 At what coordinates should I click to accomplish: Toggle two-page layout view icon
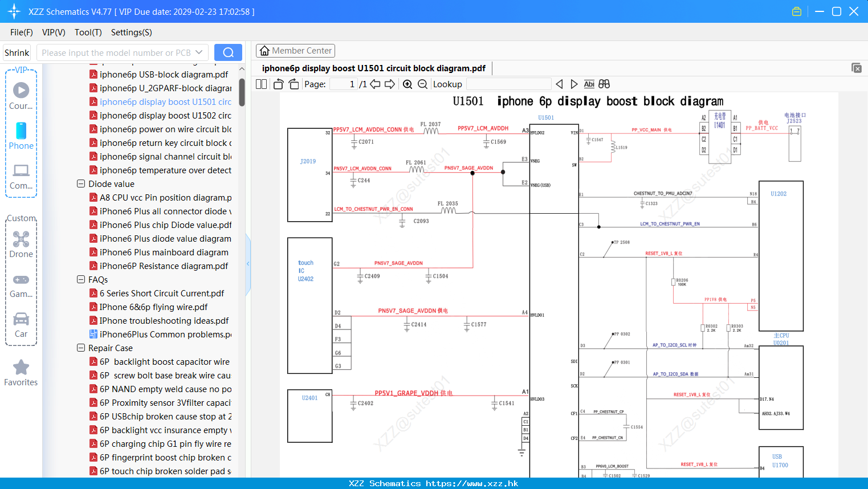261,84
